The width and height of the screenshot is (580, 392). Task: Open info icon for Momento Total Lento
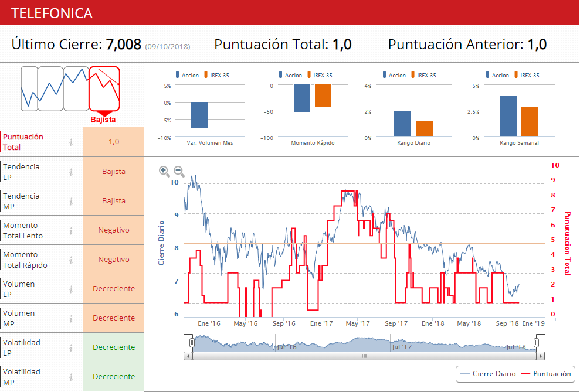pos(71,231)
